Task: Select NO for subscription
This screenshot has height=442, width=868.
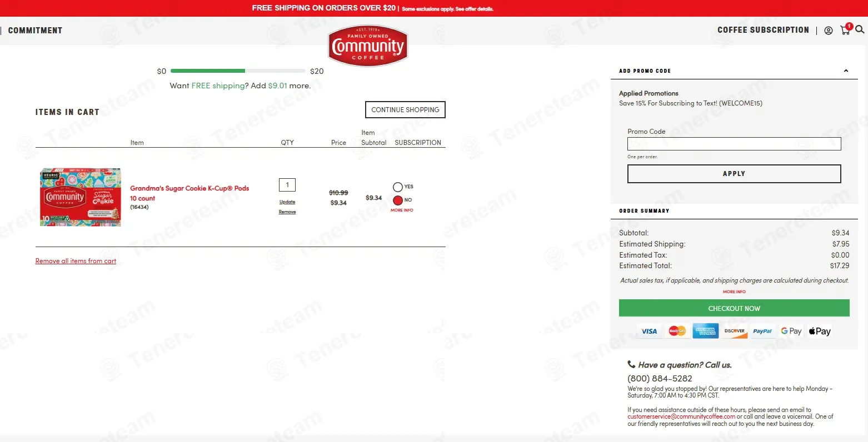Action: click(x=397, y=200)
